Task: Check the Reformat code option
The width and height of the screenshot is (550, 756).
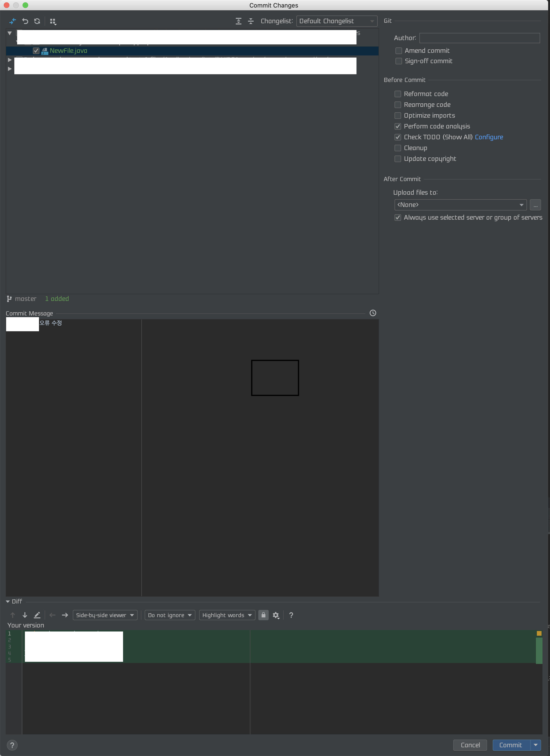Action: (x=397, y=94)
